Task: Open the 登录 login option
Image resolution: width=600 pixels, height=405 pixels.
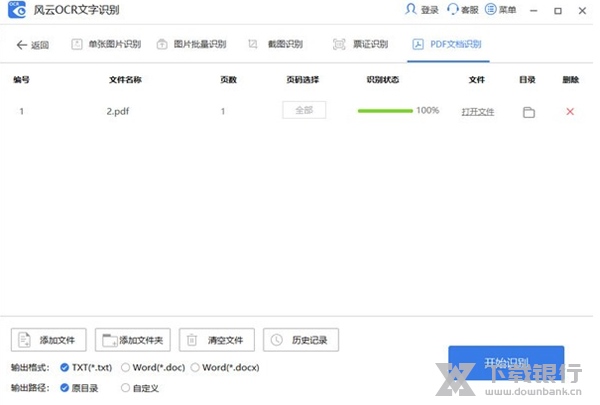Action: 422,10
